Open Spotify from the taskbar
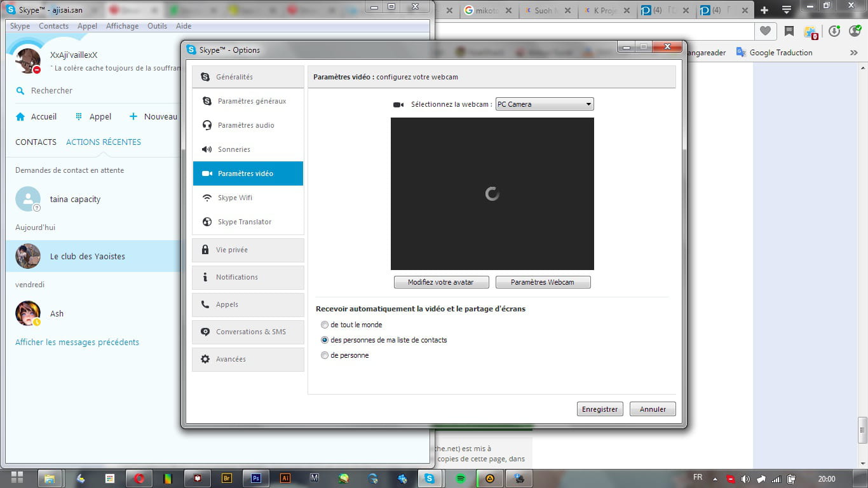Image resolution: width=868 pixels, height=488 pixels. click(461, 478)
